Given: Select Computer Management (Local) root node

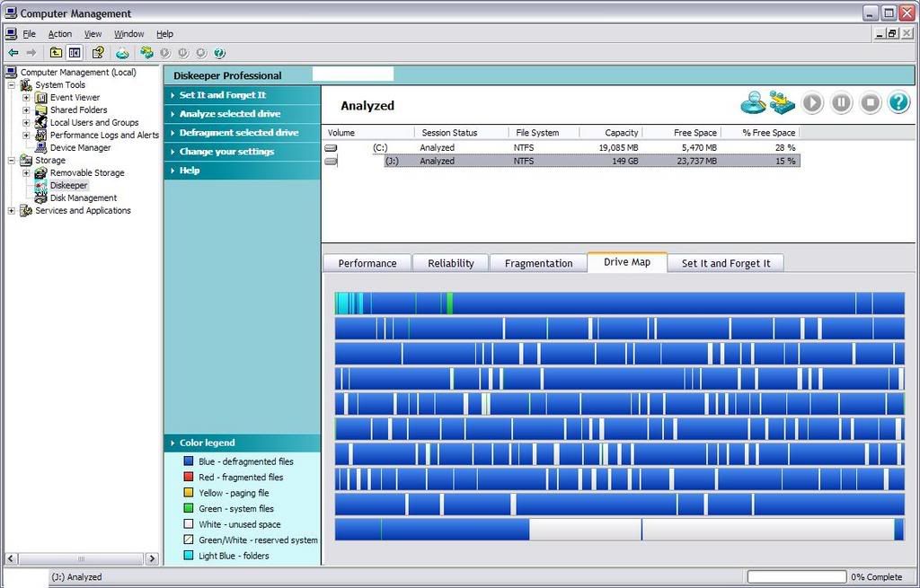Looking at the screenshot, I should 78,72.
